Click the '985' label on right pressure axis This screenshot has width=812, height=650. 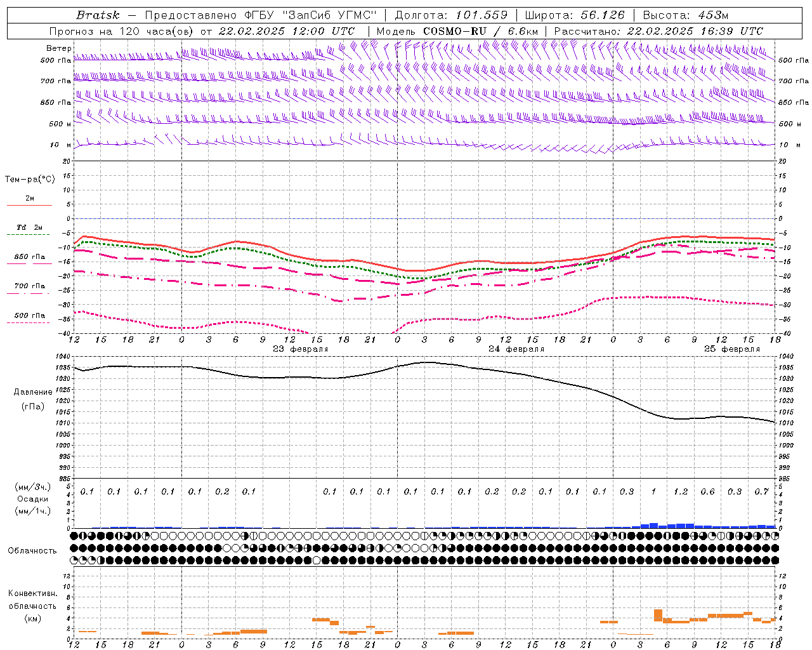(785, 479)
